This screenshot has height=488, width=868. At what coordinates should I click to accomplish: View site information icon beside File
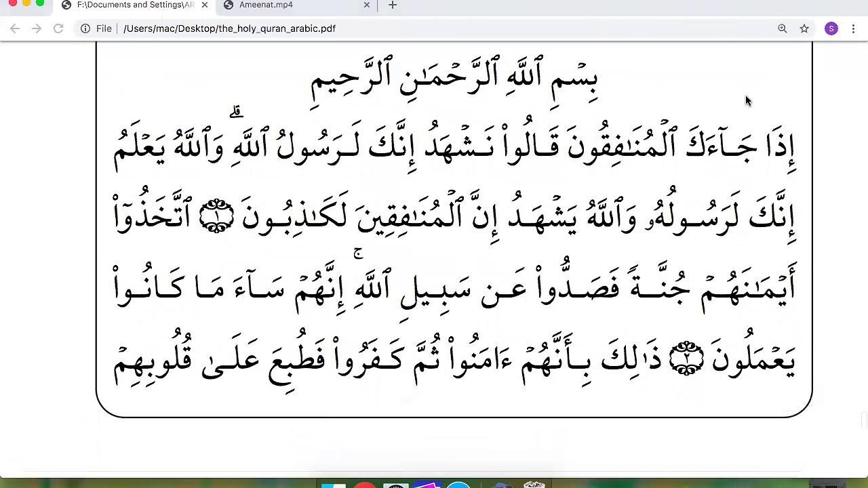point(85,28)
